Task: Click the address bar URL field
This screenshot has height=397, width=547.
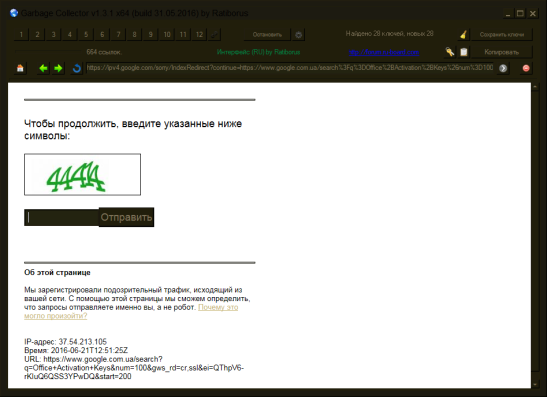Action: [x=290, y=68]
